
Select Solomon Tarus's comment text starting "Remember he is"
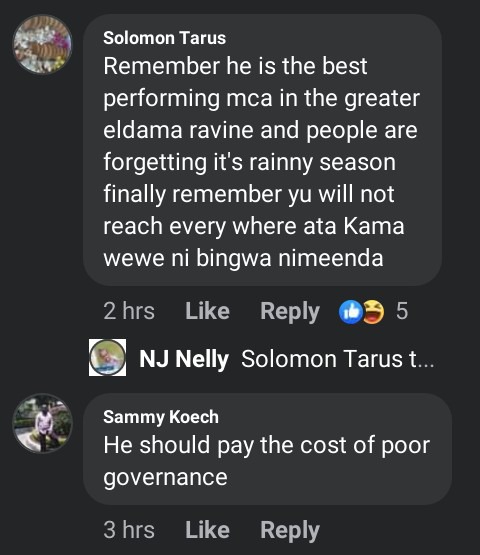click(x=261, y=162)
